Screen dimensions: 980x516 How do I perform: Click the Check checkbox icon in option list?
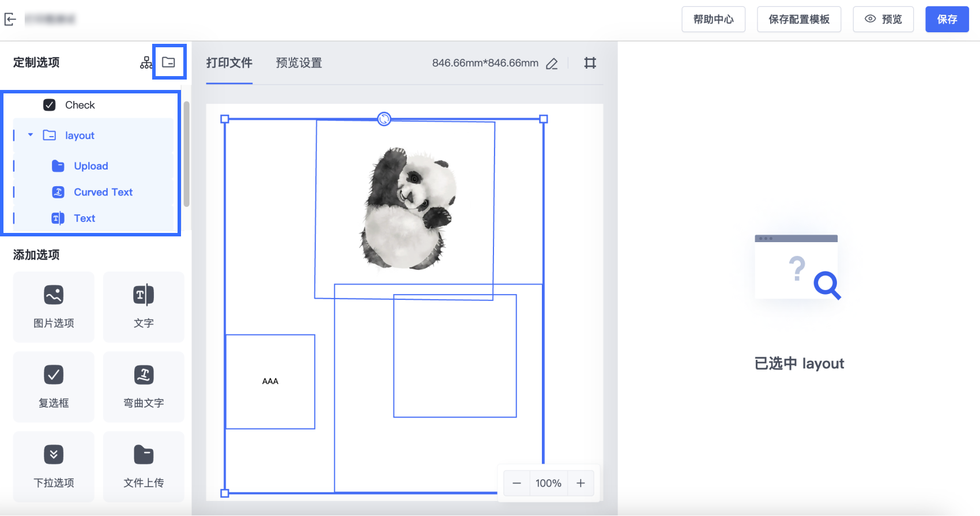coord(50,105)
